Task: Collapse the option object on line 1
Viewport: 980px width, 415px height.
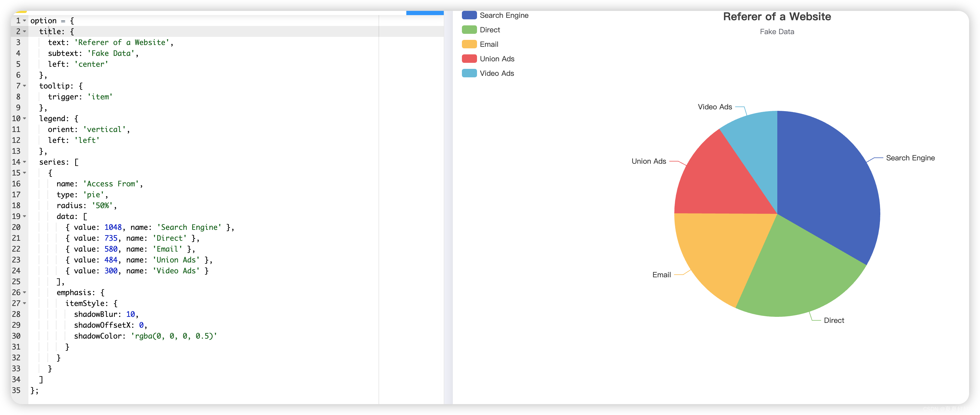Action: 25,21
